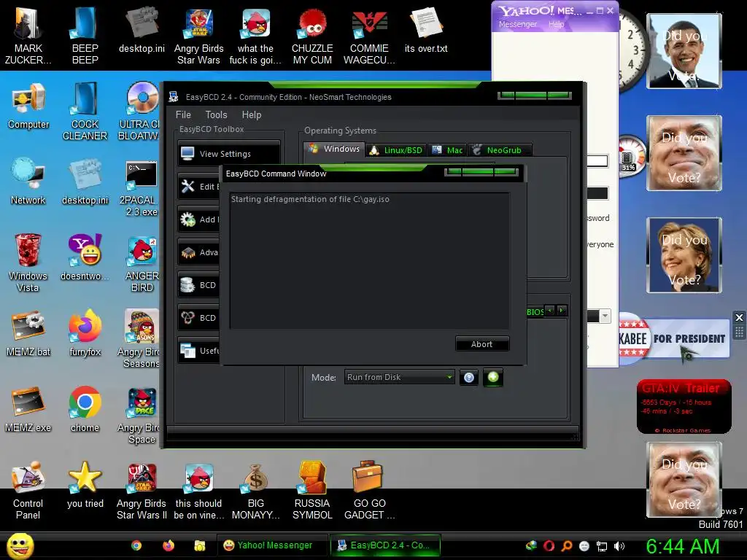The image size is (747, 560).
Task: Click the green add entry plus icon
Action: point(493,377)
